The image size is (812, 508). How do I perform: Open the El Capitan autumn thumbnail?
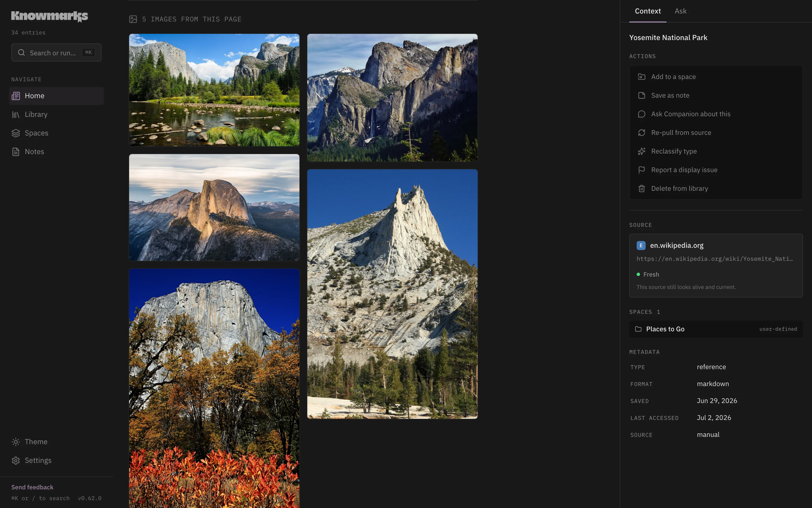[x=214, y=388]
